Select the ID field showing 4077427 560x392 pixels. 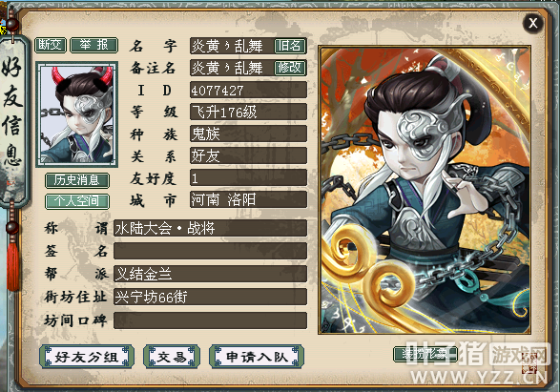pos(248,90)
